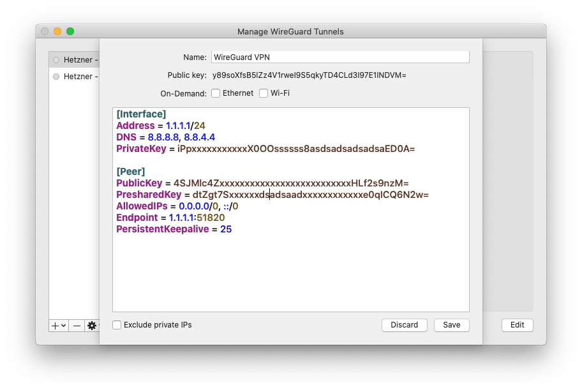Image resolution: width=582 pixels, height=392 pixels.
Task: Click the Edit button
Action: pos(517,325)
